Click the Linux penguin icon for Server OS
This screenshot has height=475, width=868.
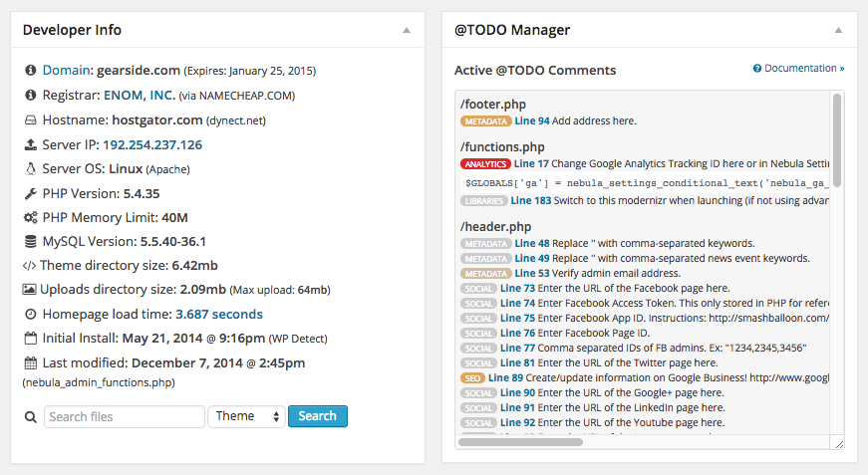(31, 168)
